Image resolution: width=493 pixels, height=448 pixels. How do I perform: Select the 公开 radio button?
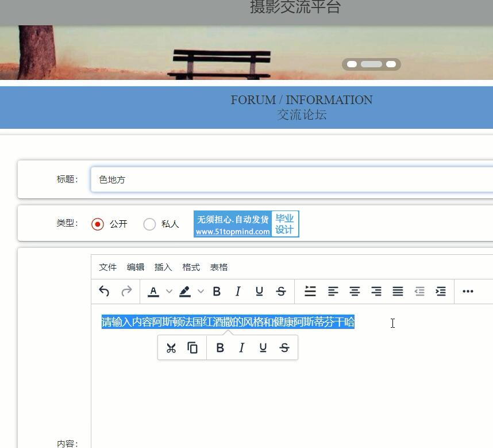(x=98, y=224)
